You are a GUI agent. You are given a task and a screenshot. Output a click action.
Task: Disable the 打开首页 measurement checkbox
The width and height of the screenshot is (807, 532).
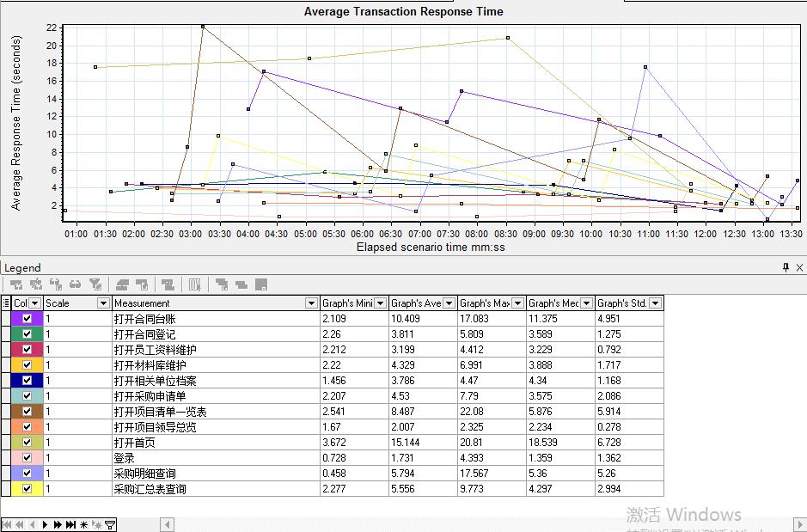[27, 443]
